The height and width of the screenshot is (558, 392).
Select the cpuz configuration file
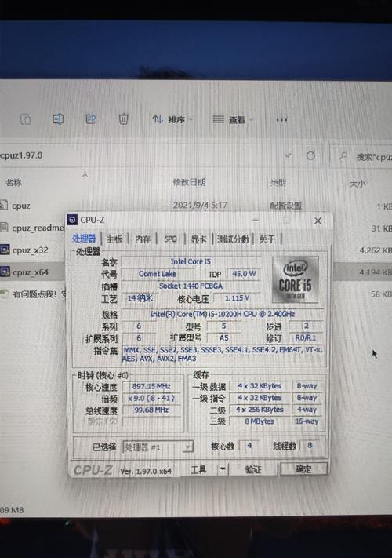point(21,206)
